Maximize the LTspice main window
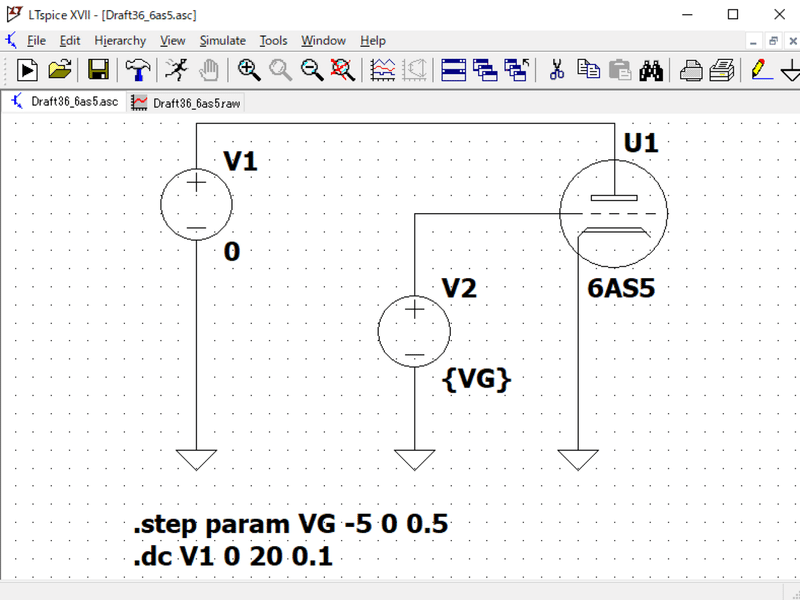 click(733, 14)
